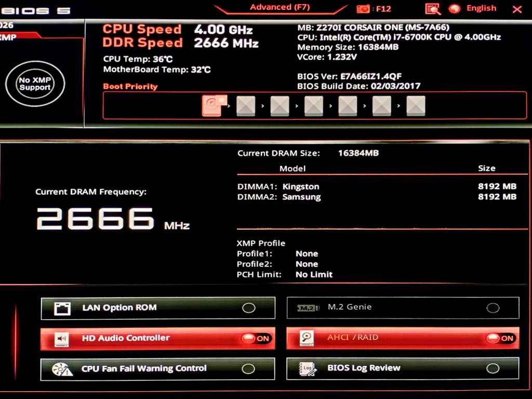Click the LAN Option ROM label
The width and height of the screenshot is (532, 399).
(x=119, y=308)
